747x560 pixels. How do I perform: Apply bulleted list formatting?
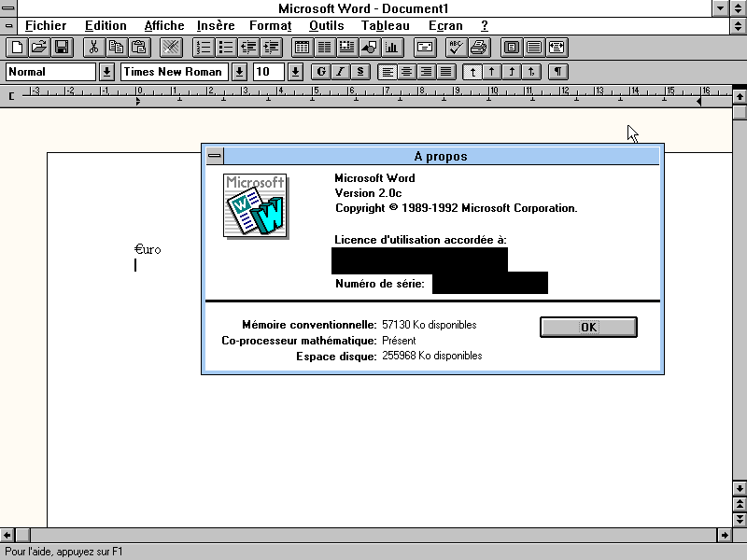226,48
